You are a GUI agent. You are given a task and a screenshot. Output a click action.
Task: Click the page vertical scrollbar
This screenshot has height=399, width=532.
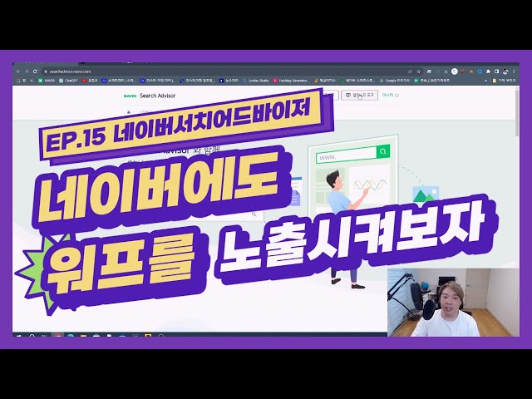pos(517,114)
